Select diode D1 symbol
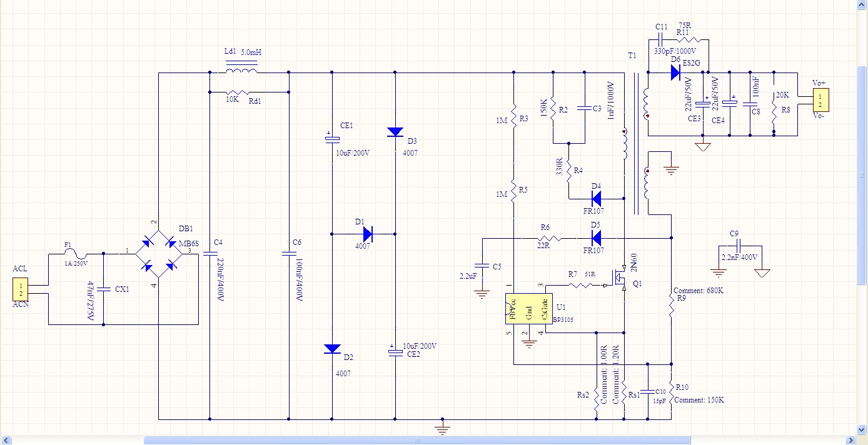 [x=368, y=234]
